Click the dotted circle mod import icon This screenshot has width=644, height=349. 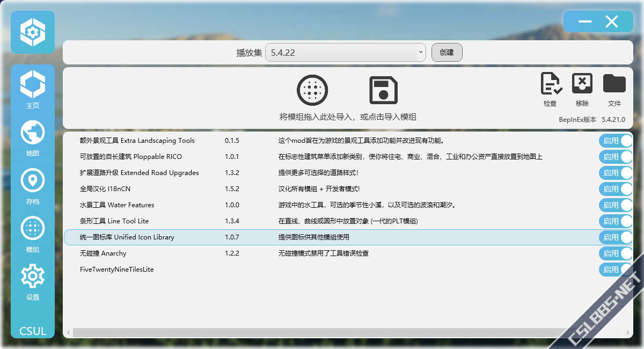click(312, 90)
